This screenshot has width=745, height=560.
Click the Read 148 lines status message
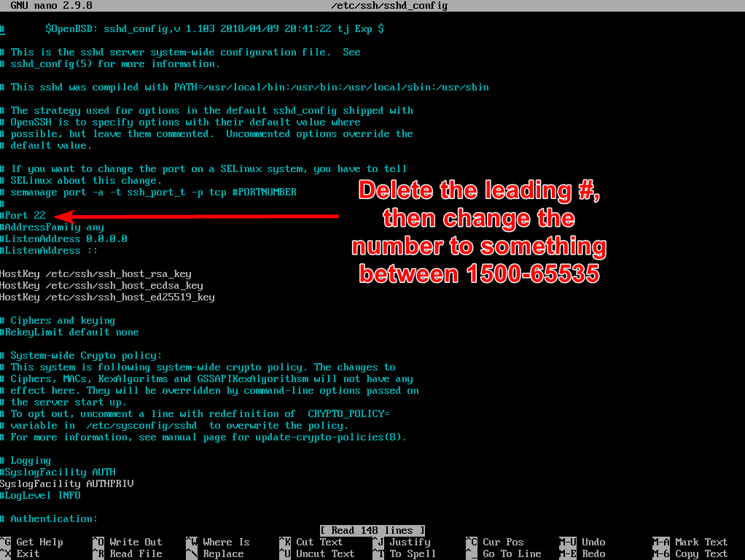(372, 529)
